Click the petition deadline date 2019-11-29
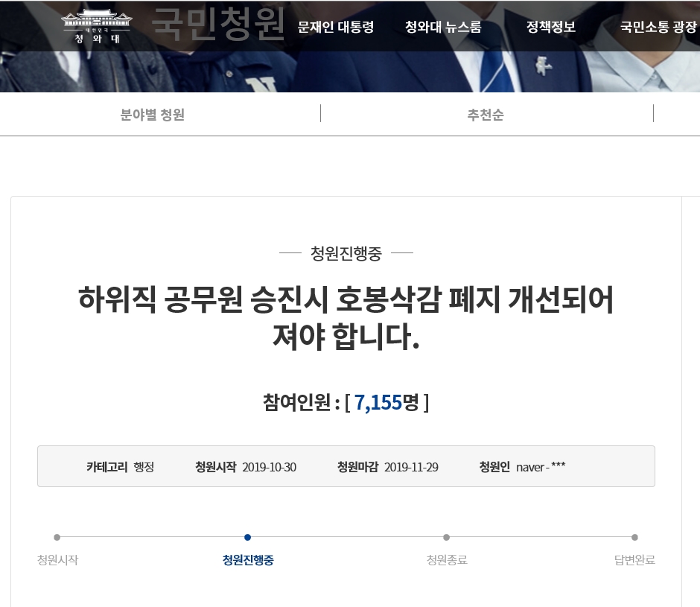700x607 pixels. 411,467
